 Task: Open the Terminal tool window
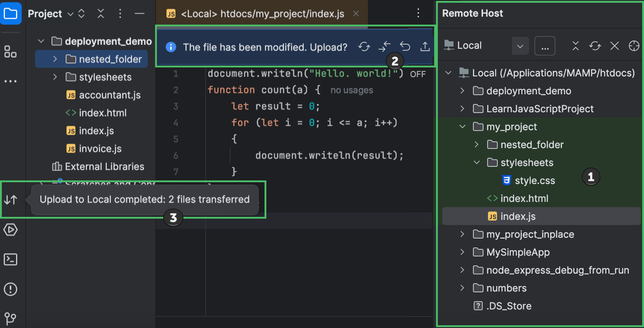pyautogui.click(x=10, y=259)
